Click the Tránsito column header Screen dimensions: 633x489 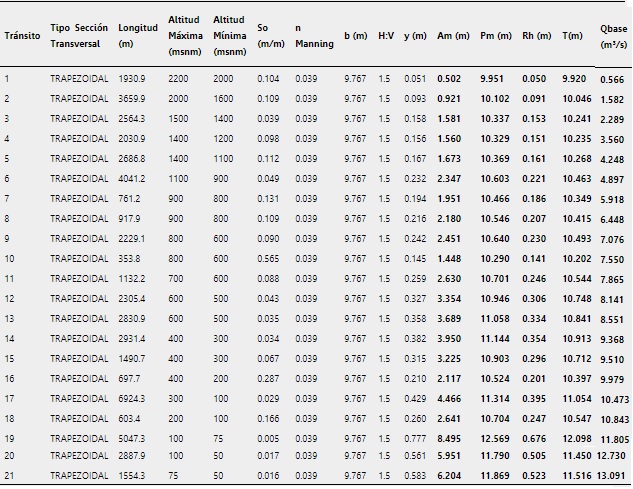click(22, 36)
